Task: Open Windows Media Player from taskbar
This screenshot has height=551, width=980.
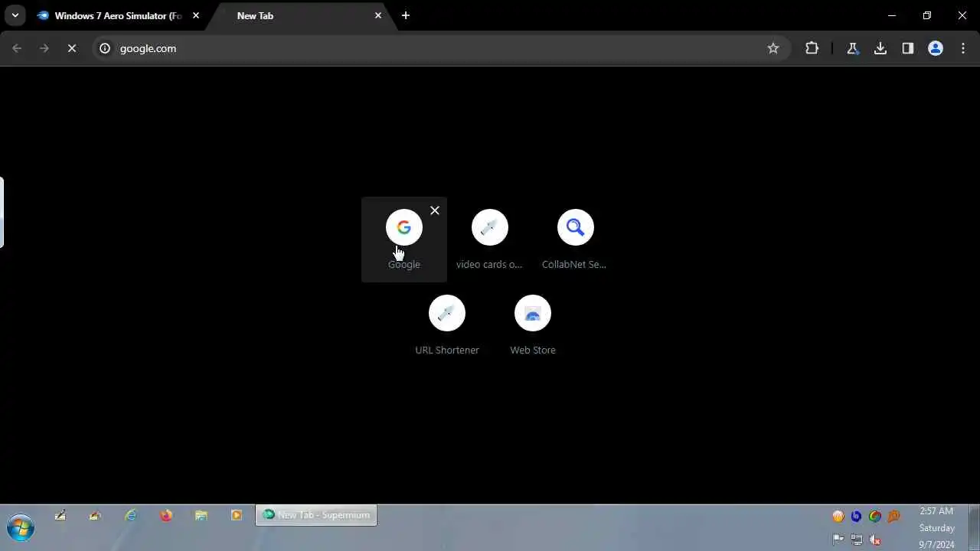Action: (237, 515)
